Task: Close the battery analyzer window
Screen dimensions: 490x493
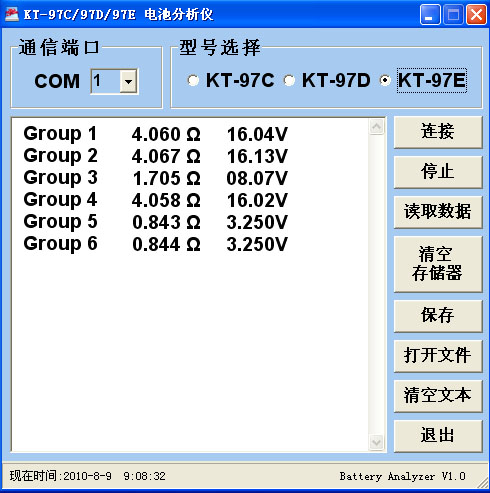Action: (x=476, y=15)
